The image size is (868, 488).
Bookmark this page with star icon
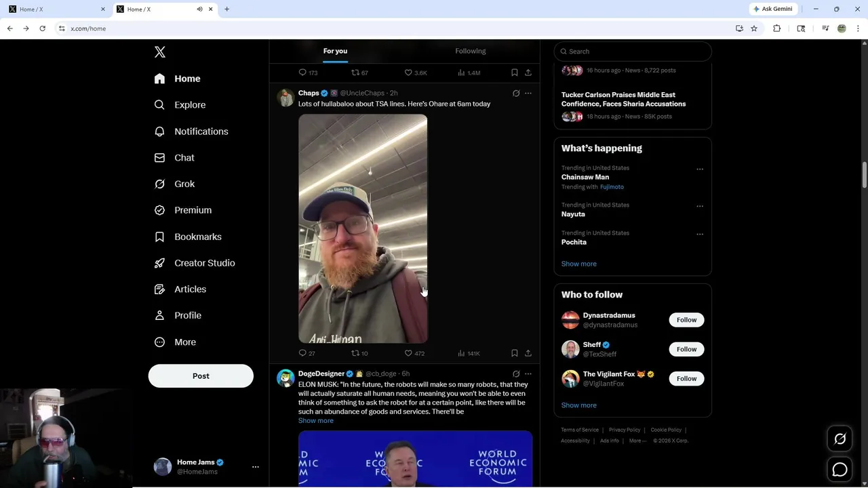coord(753,28)
